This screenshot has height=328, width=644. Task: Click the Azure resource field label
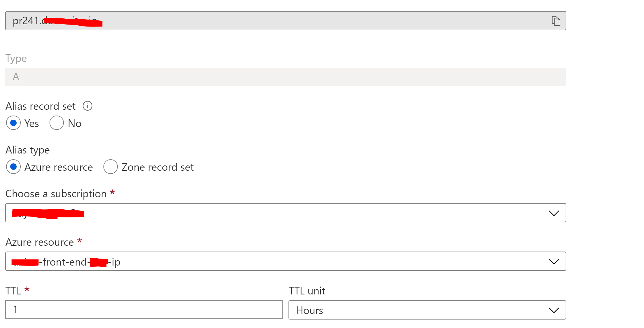(39, 242)
